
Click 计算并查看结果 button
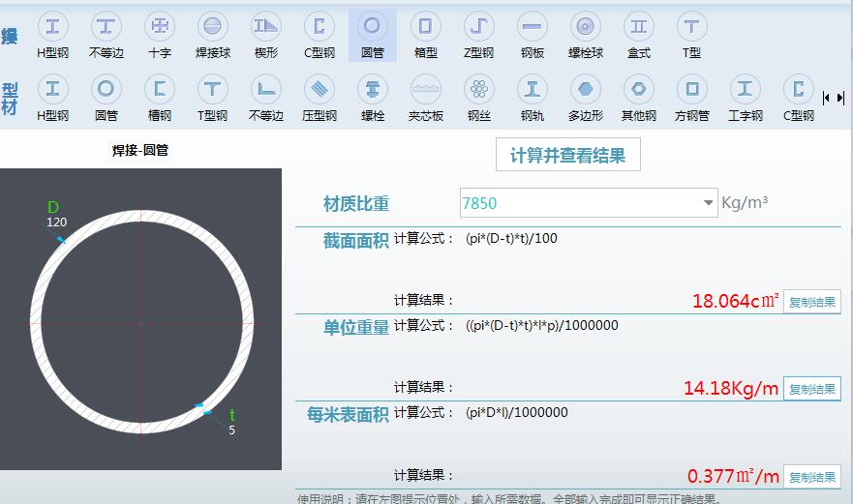pos(568,155)
